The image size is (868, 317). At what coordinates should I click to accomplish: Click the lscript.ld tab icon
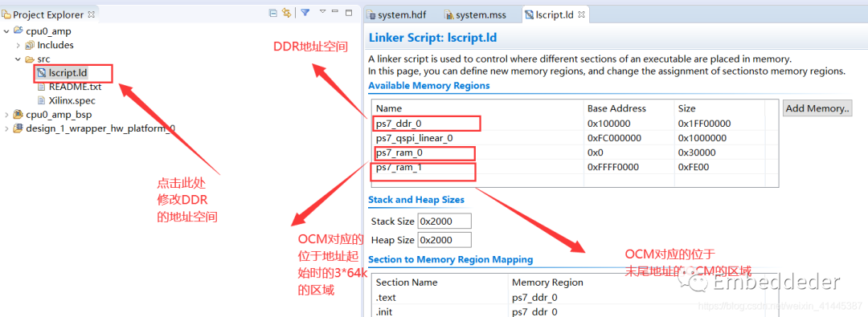(x=530, y=15)
